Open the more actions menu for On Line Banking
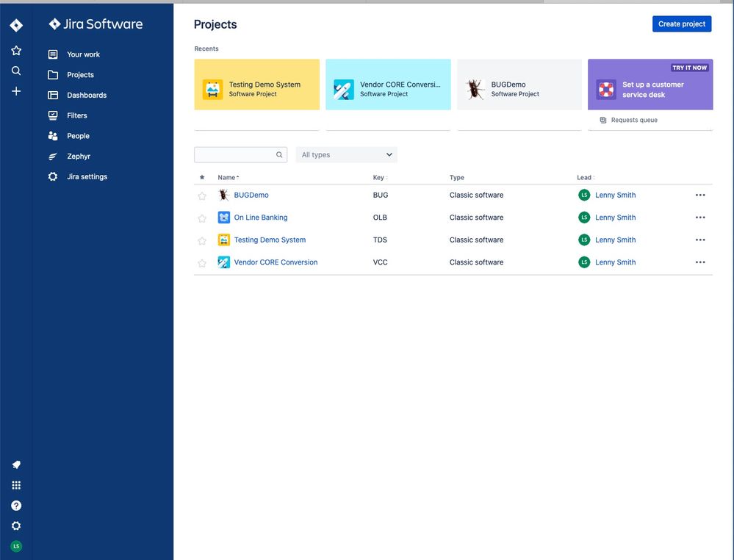The width and height of the screenshot is (734, 560). coord(699,218)
